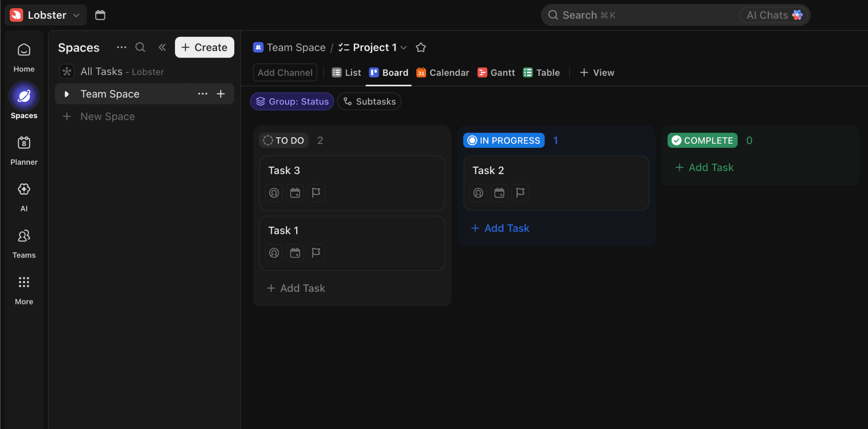Collapse the Spaces sidebar with double chevron
Screen dimensions: 868x429
(x=162, y=47)
